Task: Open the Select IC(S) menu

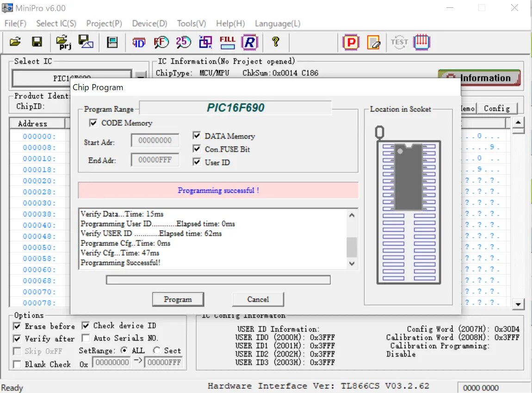Action: tap(56, 24)
